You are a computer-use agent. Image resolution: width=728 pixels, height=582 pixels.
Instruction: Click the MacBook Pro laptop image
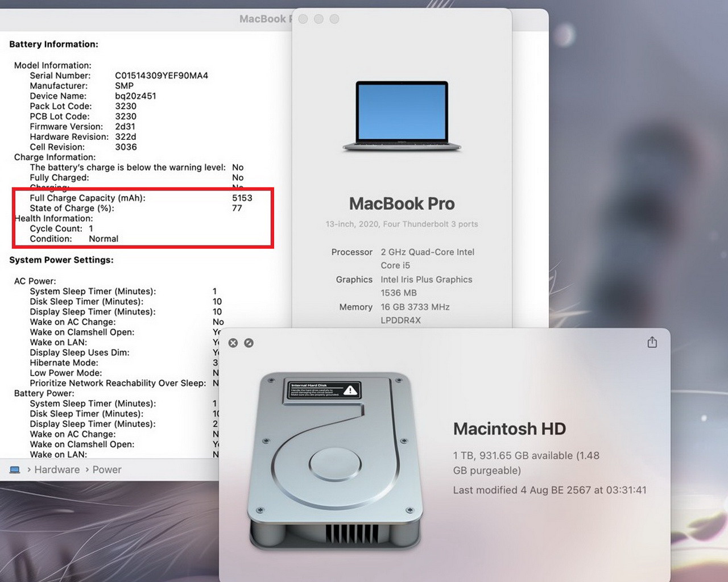click(x=402, y=117)
